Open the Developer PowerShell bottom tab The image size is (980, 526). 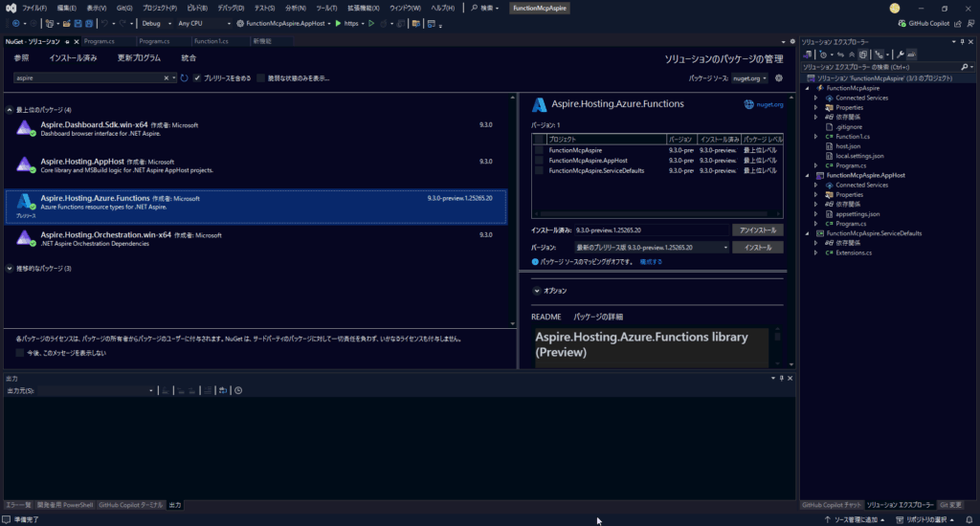point(64,505)
